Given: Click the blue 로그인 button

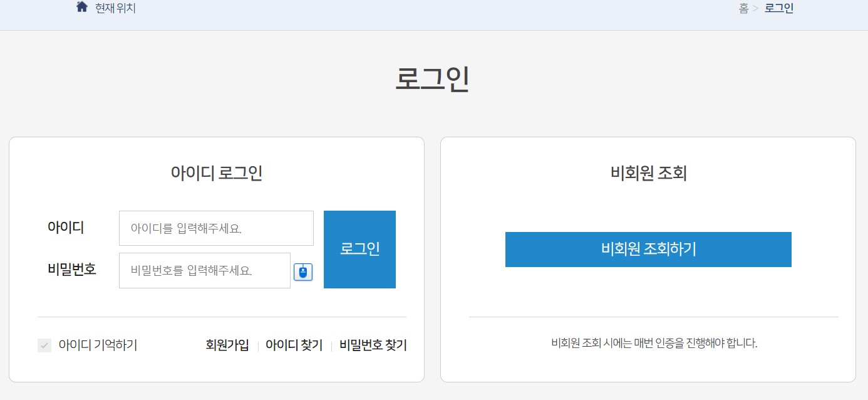Looking at the screenshot, I should 359,250.
